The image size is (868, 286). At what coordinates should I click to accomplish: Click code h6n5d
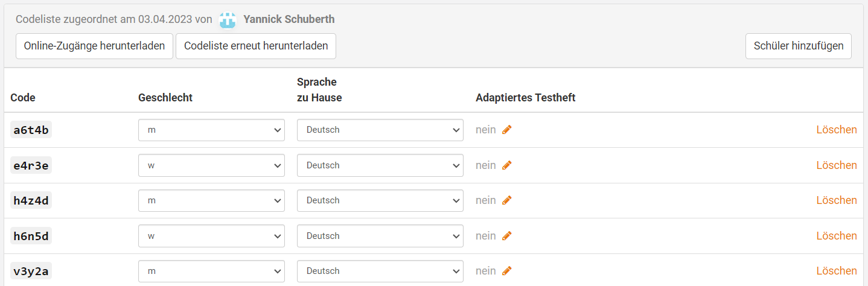(x=31, y=236)
